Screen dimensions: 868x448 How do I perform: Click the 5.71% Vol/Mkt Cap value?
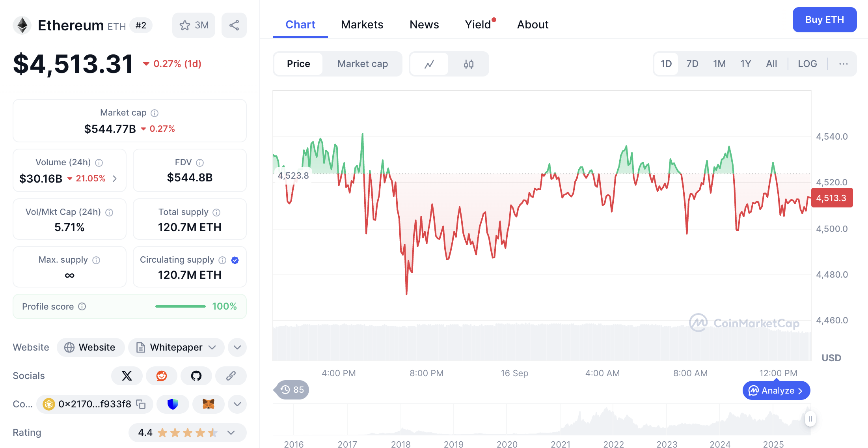click(x=69, y=228)
